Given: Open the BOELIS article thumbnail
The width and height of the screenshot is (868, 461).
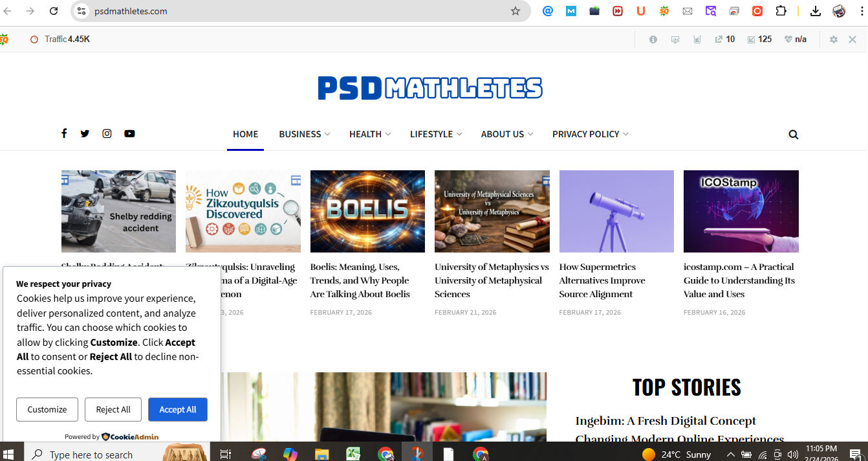Looking at the screenshot, I should pos(367,211).
